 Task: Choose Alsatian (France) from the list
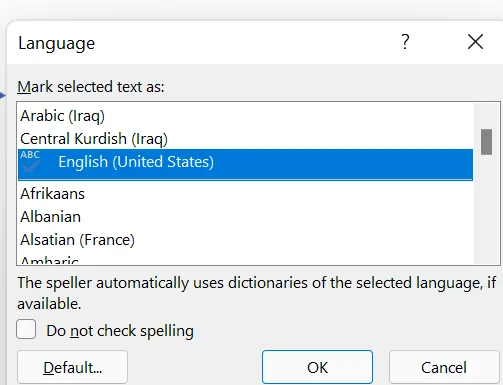point(245,240)
